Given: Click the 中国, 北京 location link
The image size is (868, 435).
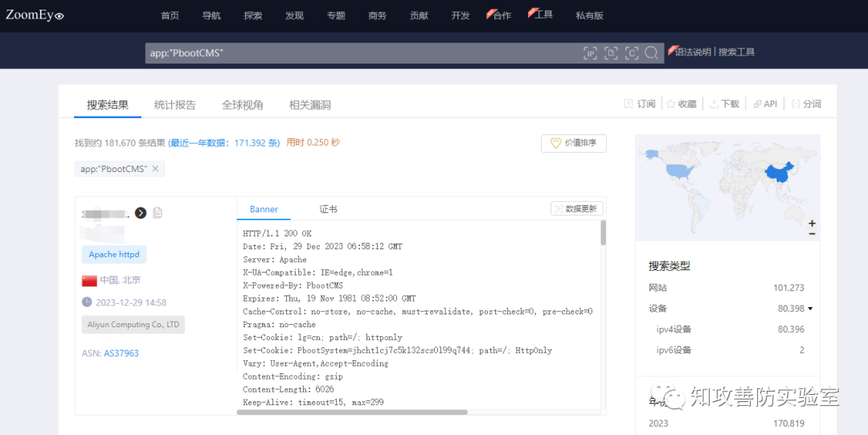Looking at the screenshot, I should (x=120, y=281).
